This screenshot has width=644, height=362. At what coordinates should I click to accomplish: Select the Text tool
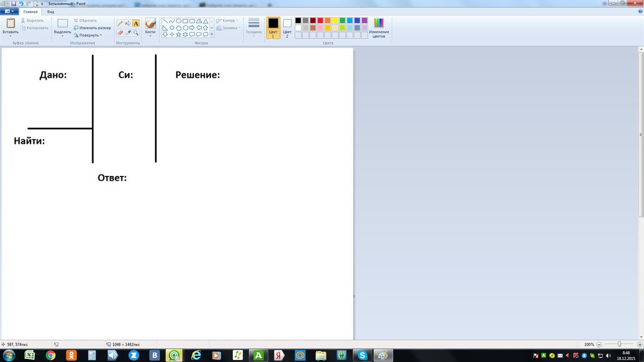coord(136,24)
